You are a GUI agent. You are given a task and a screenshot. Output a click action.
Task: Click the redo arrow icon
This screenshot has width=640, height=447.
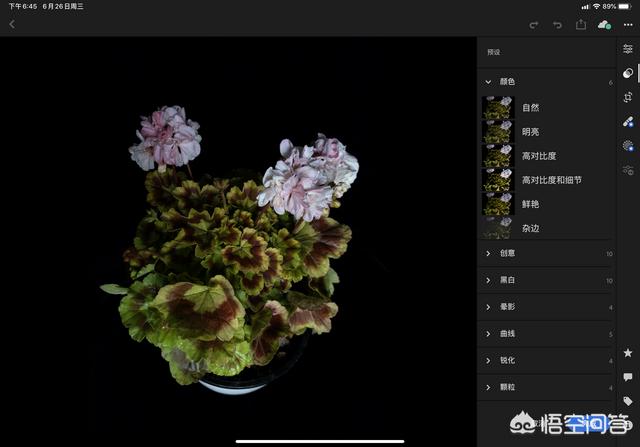pyautogui.click(x=534, y=24)
